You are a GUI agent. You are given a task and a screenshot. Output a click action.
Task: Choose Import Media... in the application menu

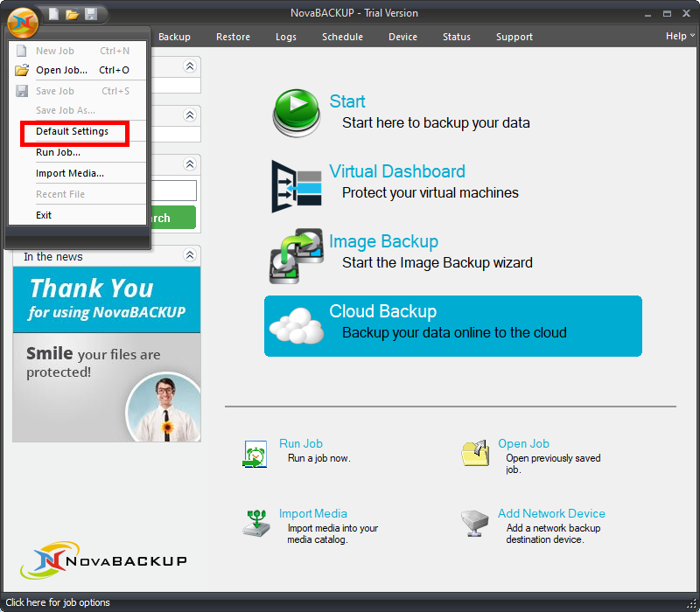click(70, 173)
